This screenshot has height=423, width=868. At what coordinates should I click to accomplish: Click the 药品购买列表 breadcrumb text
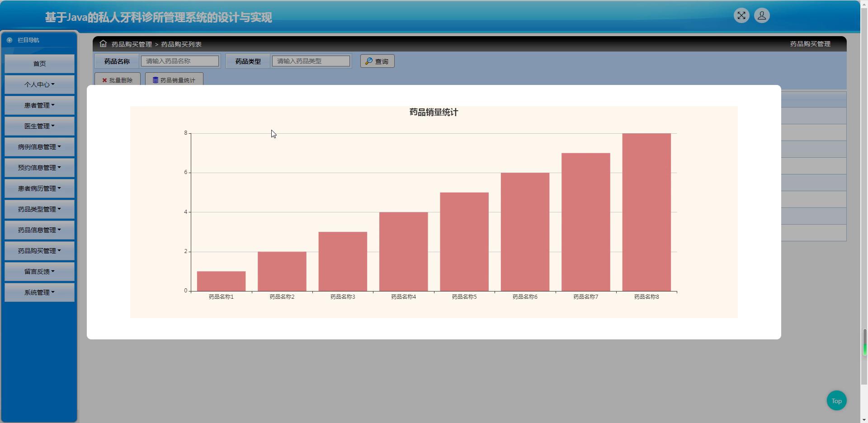tap(181, 44)
